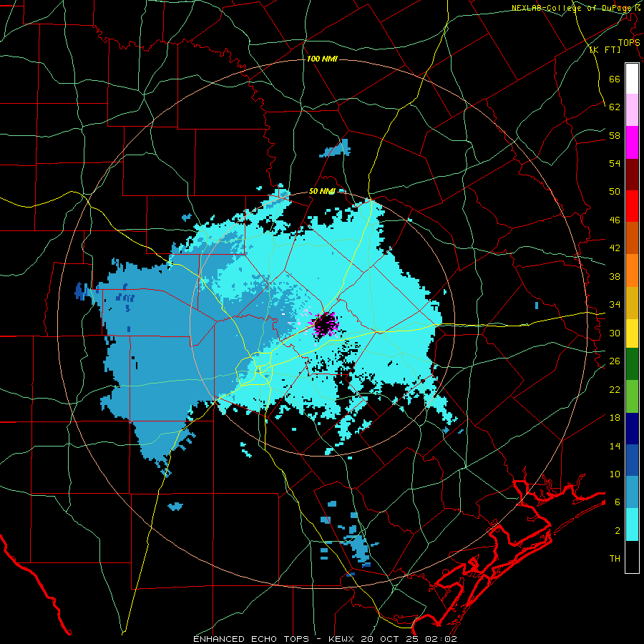Screen dimensions: 644x644
Task: Click the legend value "58"
Action: click(615, 135)
